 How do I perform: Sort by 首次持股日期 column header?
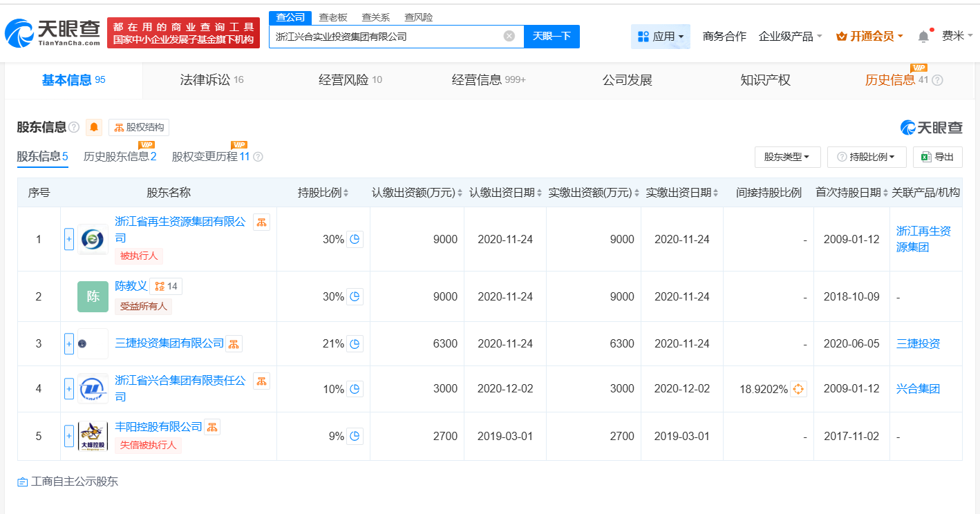[x=852, y=193]
